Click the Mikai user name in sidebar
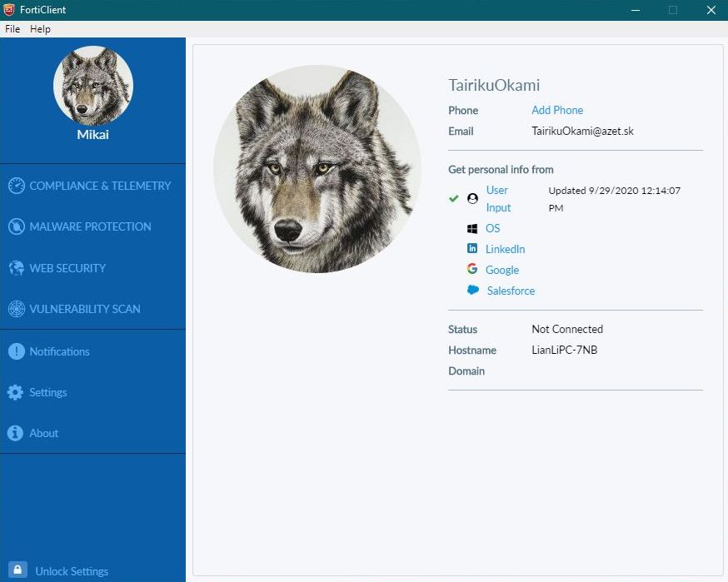The image size is (728, 582). (x=92, y=135)
